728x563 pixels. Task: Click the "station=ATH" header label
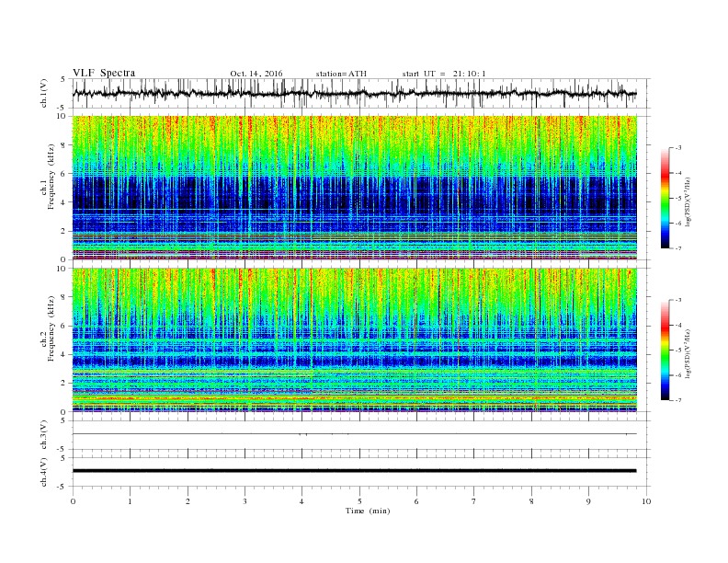(x=341, y=74)
